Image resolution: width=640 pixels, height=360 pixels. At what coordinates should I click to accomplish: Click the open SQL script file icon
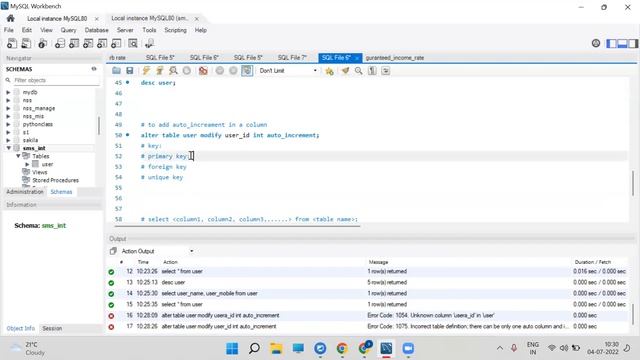[26, 43]
